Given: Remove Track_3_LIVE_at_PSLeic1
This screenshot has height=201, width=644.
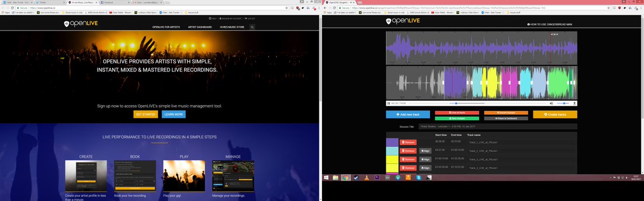Looking at the screenshot, I should (x=408, y=159).
